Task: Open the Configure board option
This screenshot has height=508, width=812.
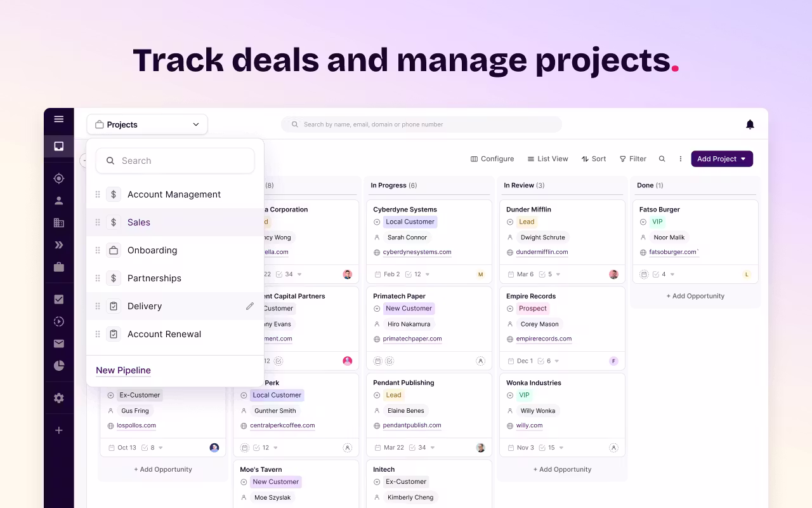Action: (x=492, y=159)
